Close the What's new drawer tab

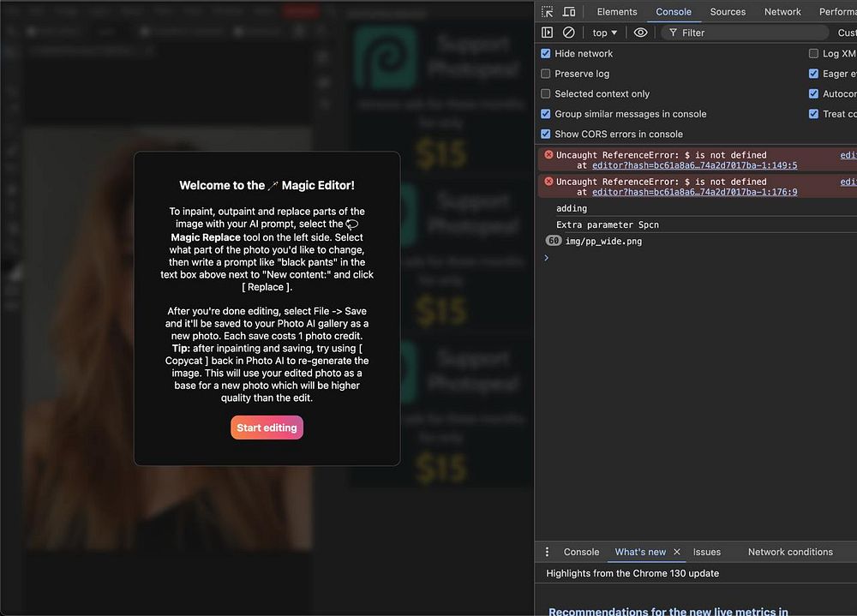click(677, 552)
